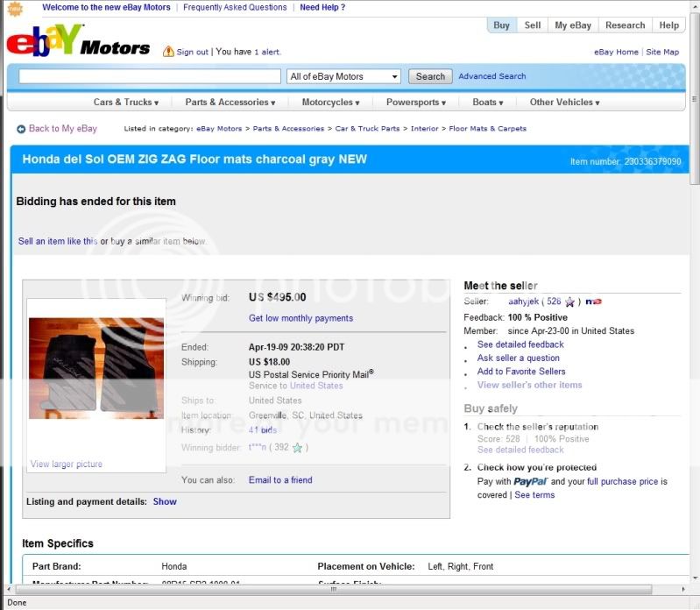Open the Research tab

pos(625,25)
